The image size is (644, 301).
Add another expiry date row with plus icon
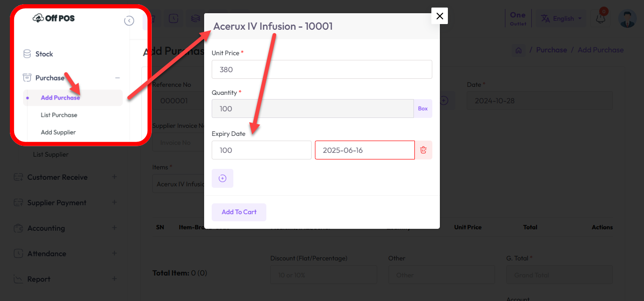223,178
